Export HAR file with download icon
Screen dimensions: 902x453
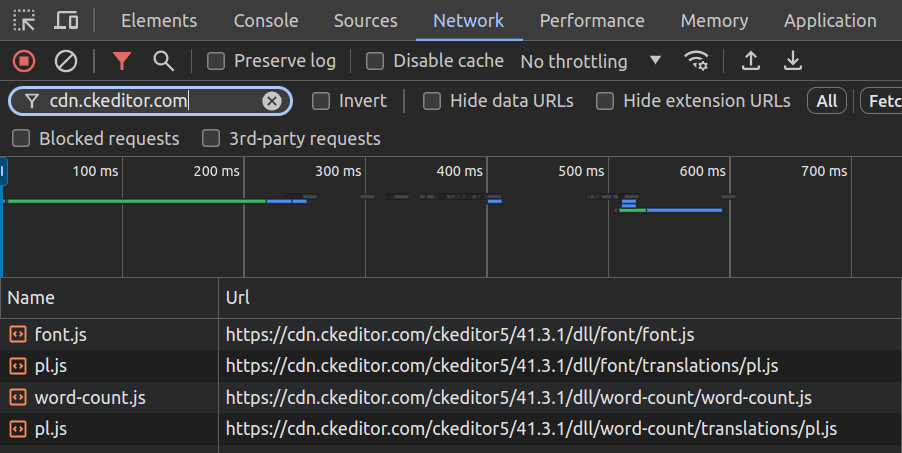(x=793, y=61)
